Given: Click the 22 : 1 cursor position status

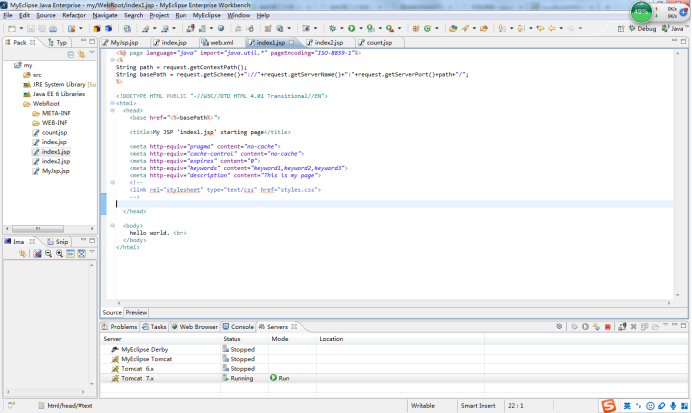Looking at the screenshot, I should click(515, 405).
